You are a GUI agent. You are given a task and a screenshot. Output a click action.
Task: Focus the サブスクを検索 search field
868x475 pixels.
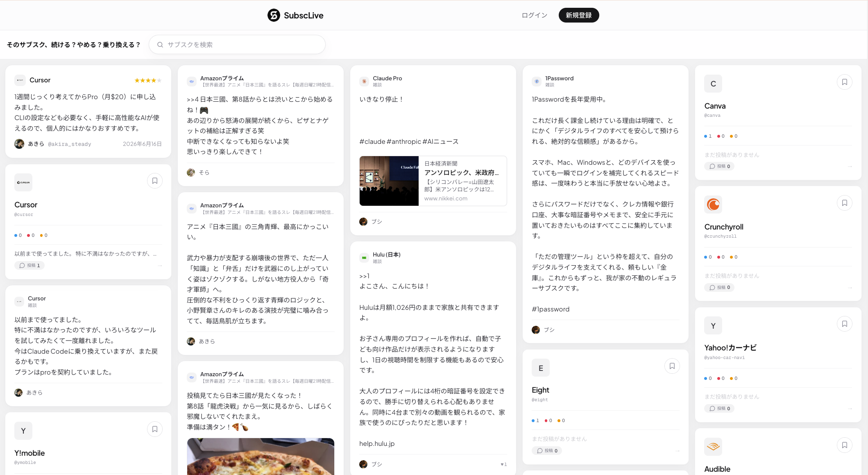(x=237, y=45)
